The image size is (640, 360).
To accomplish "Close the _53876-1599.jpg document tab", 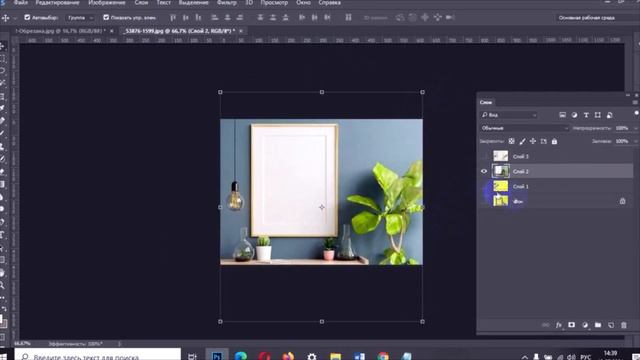I will [x=241, y=31].
